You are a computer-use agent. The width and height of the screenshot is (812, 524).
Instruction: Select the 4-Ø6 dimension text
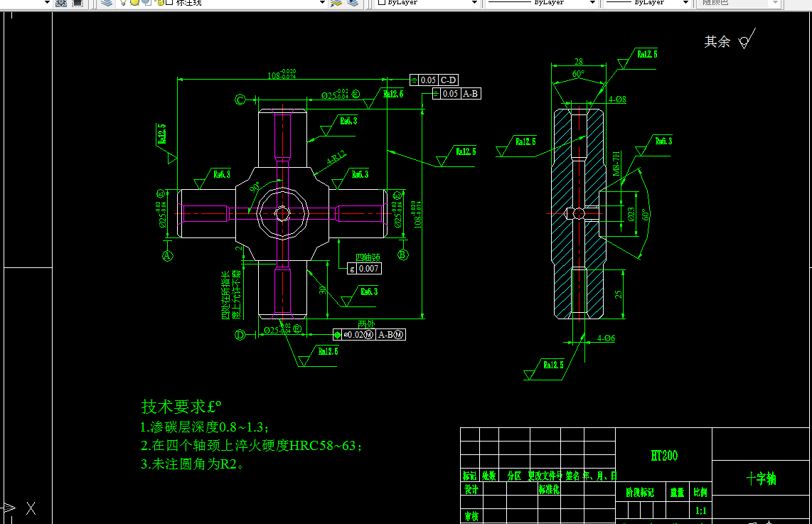click(606, 338)
